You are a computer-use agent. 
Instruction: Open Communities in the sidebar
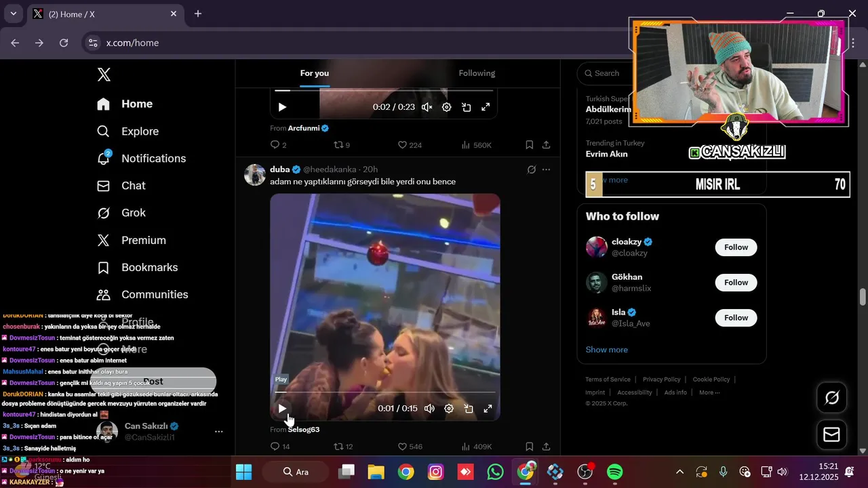click(x=142, y=295)
